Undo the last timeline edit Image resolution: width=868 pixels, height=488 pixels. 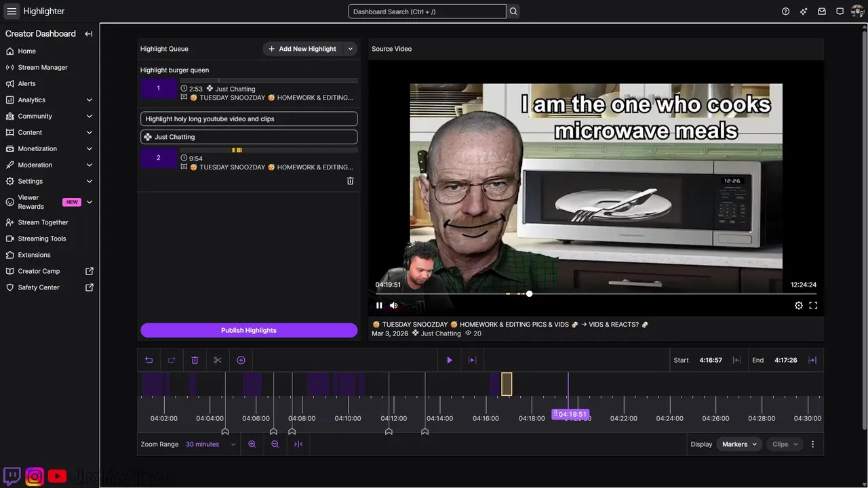pos(149,360)
